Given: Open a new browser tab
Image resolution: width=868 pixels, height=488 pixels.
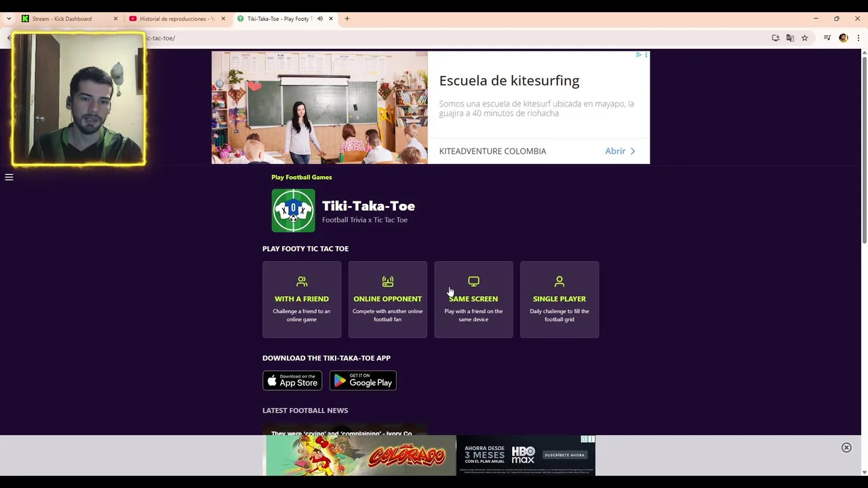Looking at the screenshot, I should [x=347, y=19].
